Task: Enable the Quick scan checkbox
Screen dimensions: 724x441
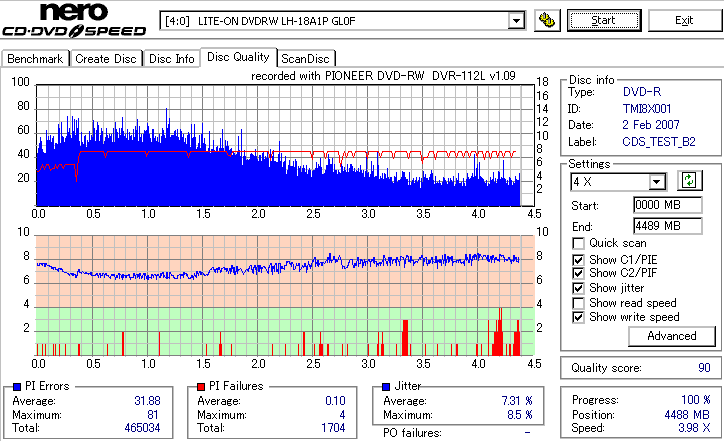Action: [x=578, y=243]
